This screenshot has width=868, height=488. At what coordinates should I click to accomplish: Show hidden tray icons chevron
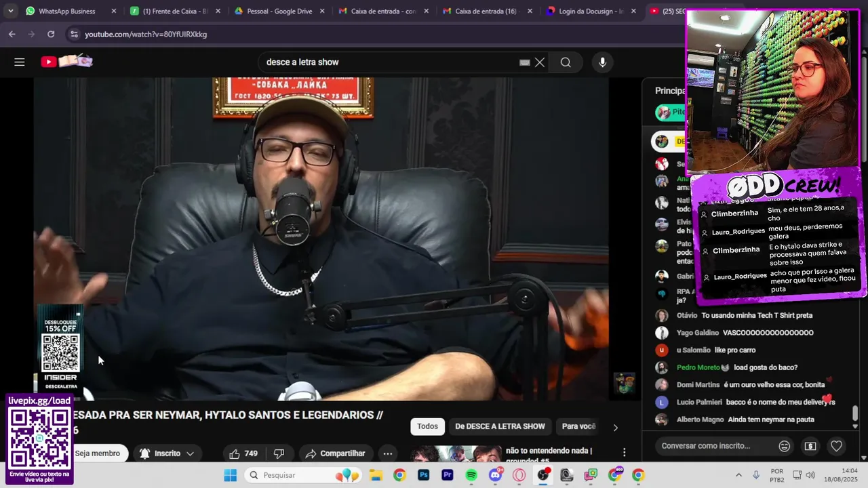pyautogui.click(x=739, y=475)
